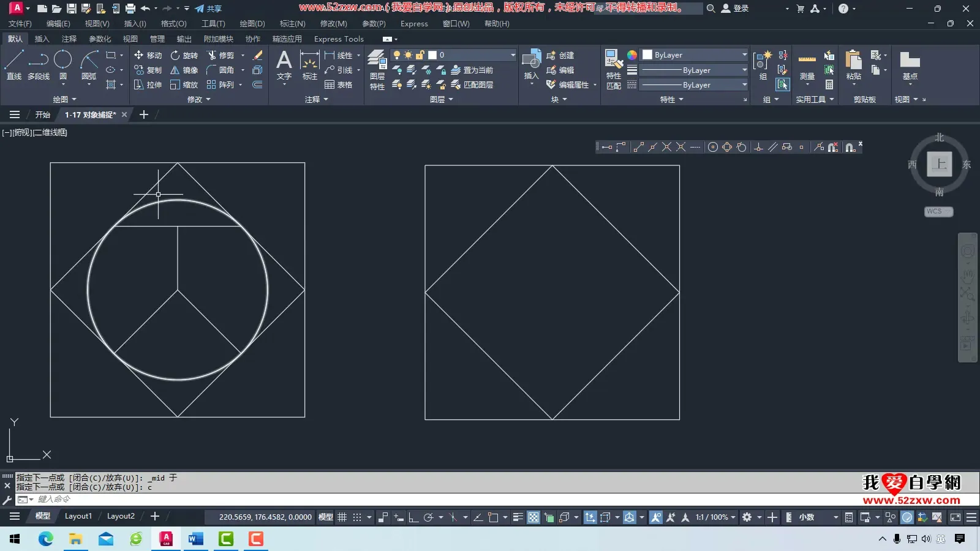The width and height of the screenshot is (980, 551).
Task: Toggle lineweight display in status bar
Action: click(x=518, y=517)
